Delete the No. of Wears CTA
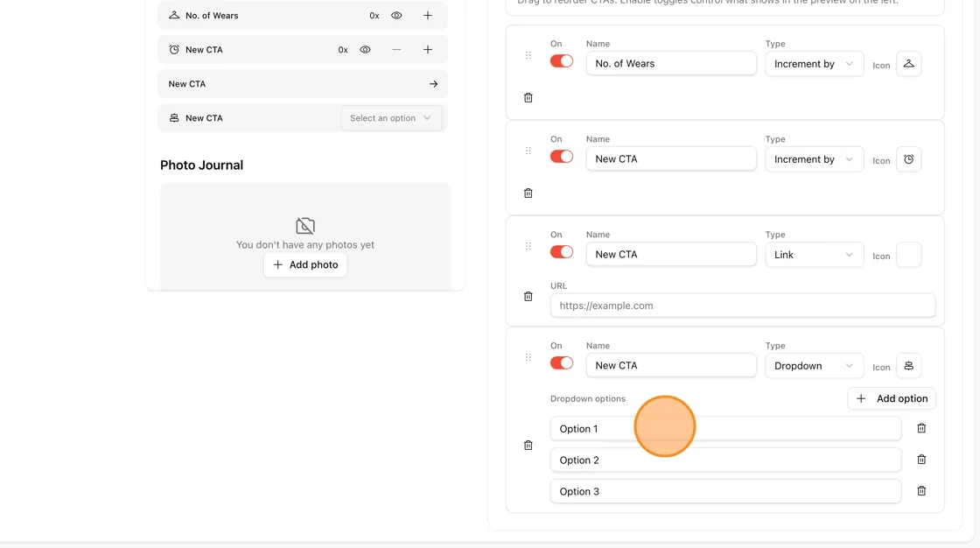 pyautogui.click(x=528, y=97)
